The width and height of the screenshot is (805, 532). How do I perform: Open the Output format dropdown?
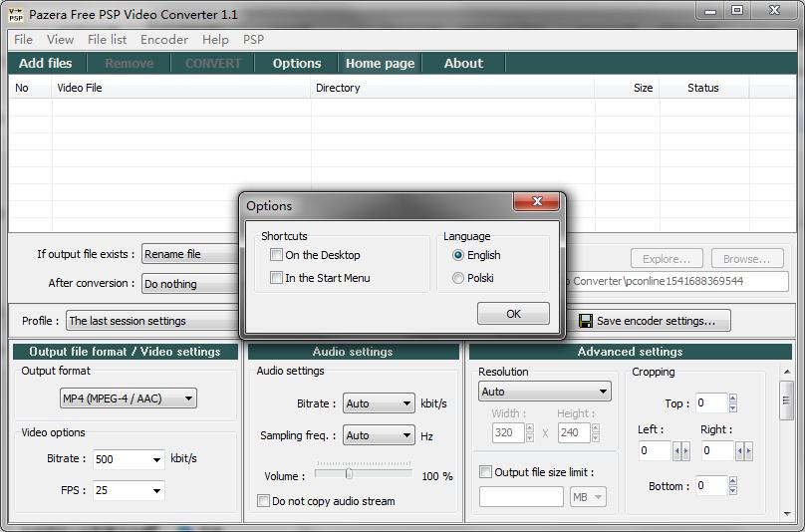coord(129,399)
